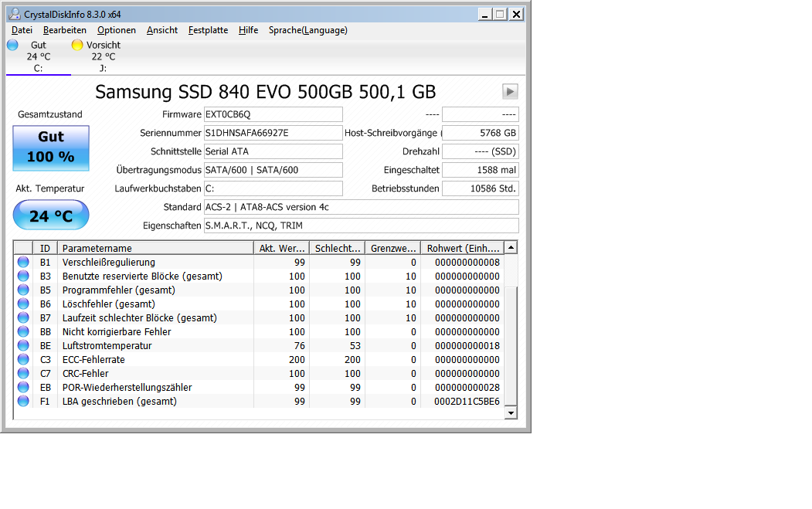Select Benutzte reservierte Blöcke (gesamt) text

coord(142,276)
